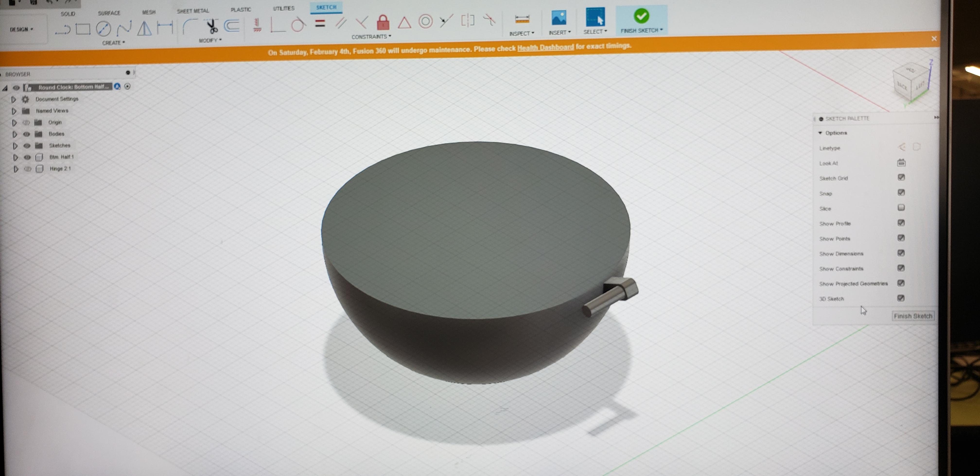980x476 pixels.
Task: Expand the Sketches folder in browser
Action: (x=15, y=146)
